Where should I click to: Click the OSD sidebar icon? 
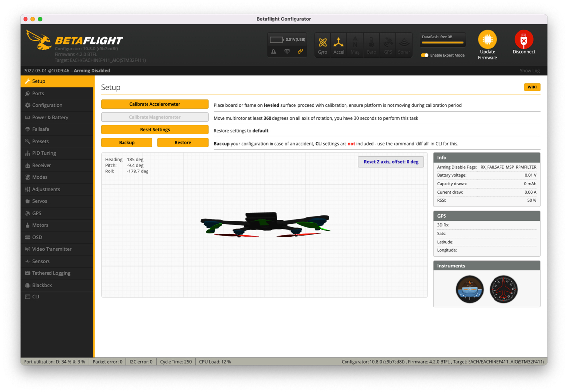coord(27,237)
